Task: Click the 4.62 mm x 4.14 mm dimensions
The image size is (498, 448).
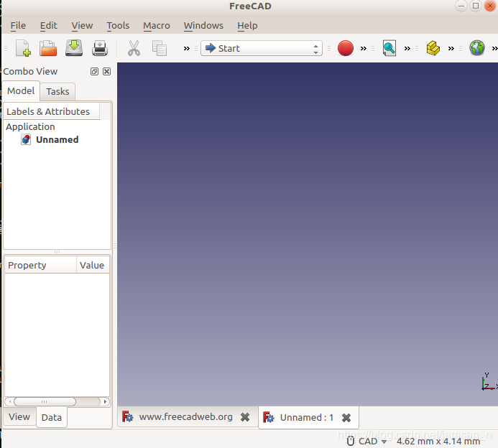Action: pos(438,442)
